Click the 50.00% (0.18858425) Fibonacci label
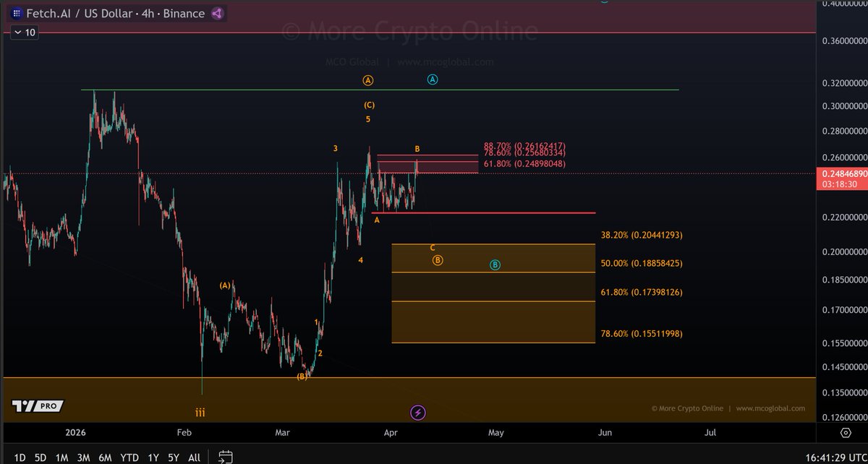The image size is (868, 464). click(642, 263)
